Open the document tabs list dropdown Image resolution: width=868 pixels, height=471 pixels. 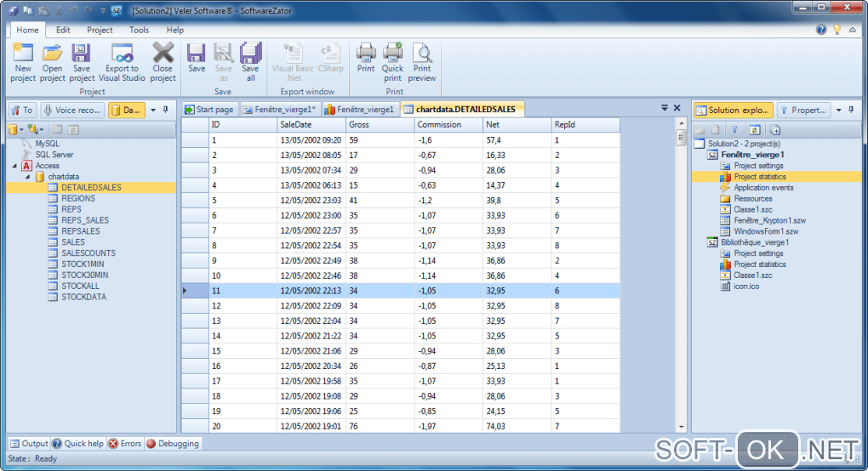click(665, 108)
